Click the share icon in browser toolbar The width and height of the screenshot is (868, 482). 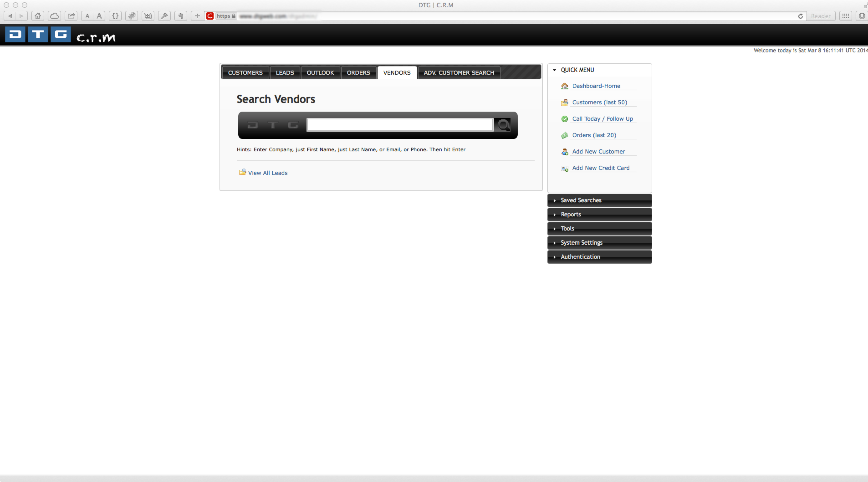[71, 16]
